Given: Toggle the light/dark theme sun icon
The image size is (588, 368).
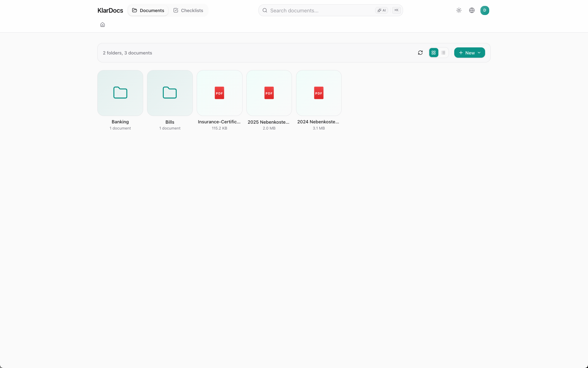Looking at the screenshot, I should point(459,10).
